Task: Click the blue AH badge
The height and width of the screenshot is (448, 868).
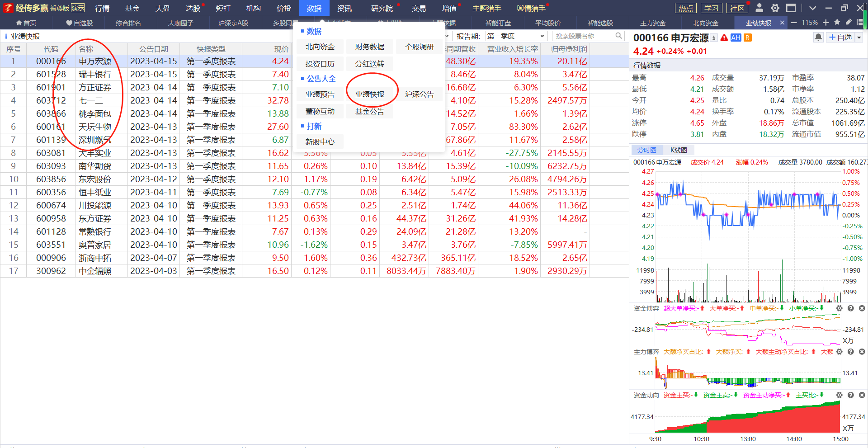Action: pos(736,38)
